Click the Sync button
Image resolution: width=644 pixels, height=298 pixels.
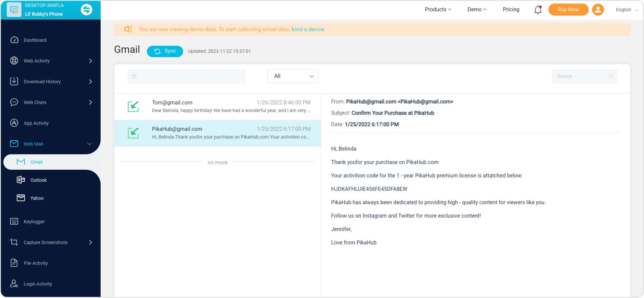[165, 51]
